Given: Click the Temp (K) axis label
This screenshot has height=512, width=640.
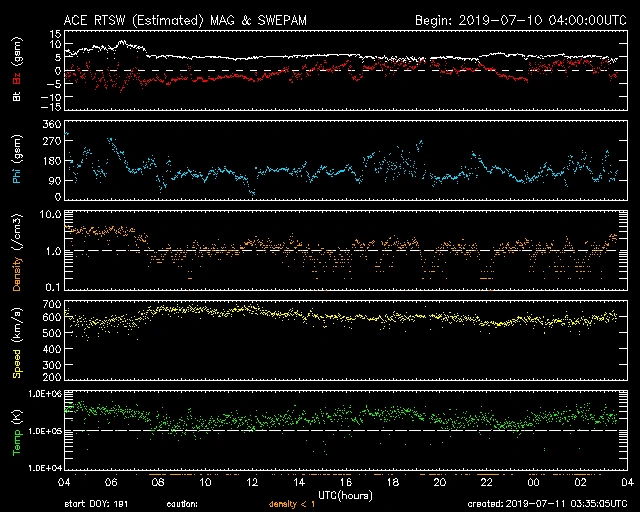Looking at the screenshot, I should point(16,430).
